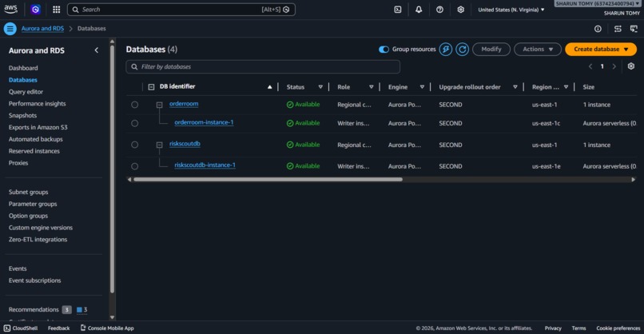This screenshot has height=334, width=644.
Task: Open the info panel icon
Action: 598,29
